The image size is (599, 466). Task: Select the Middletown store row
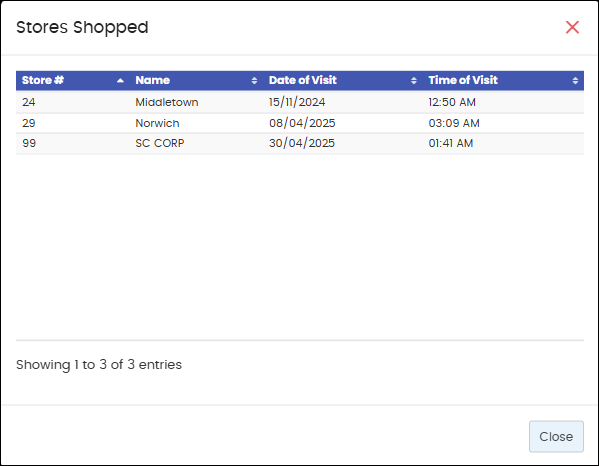pos(300,102)
